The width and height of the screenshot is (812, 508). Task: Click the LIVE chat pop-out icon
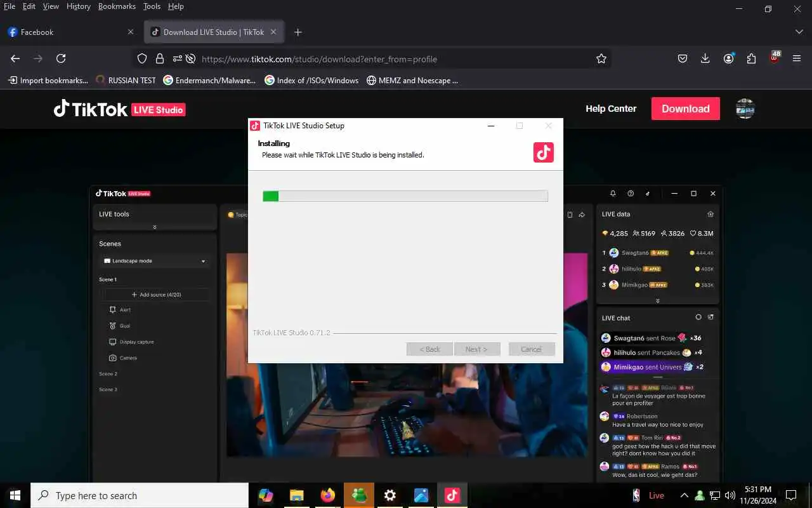pyautogui.click(x=710, y=317)
